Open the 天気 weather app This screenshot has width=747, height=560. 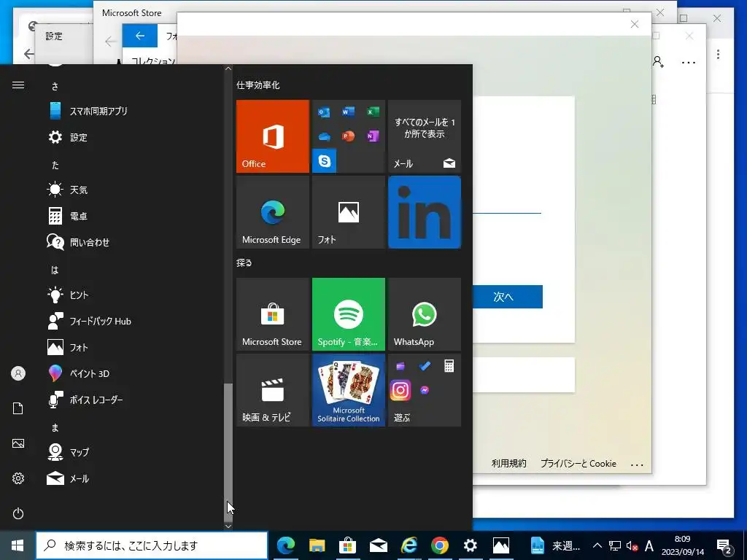point(133,190)
